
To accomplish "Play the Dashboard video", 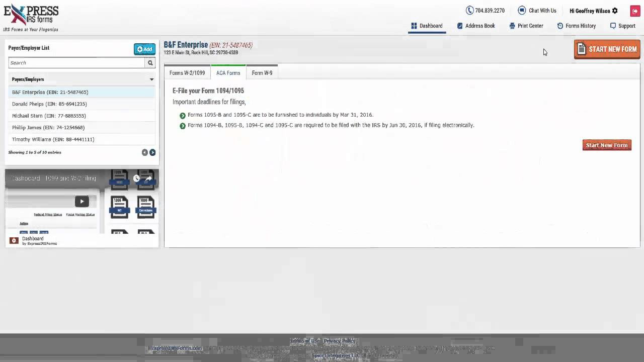I will tap(82, 201).
